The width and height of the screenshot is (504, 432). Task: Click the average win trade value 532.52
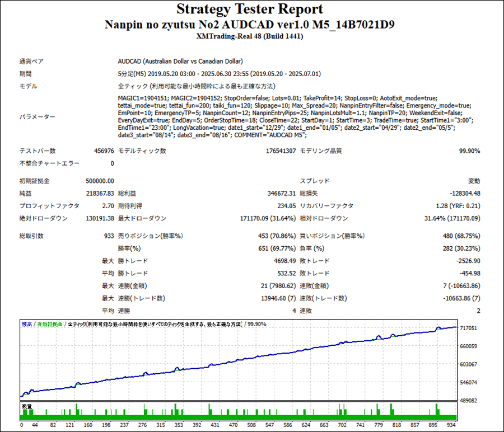click(286, 274)
